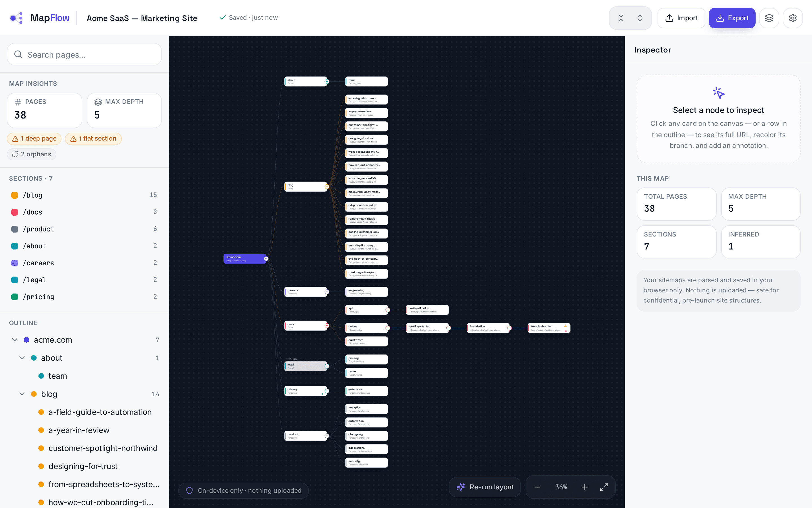Viewport: 812px width, 508px height.
Task: Select the /docs section row
Action: pos(84,212)
